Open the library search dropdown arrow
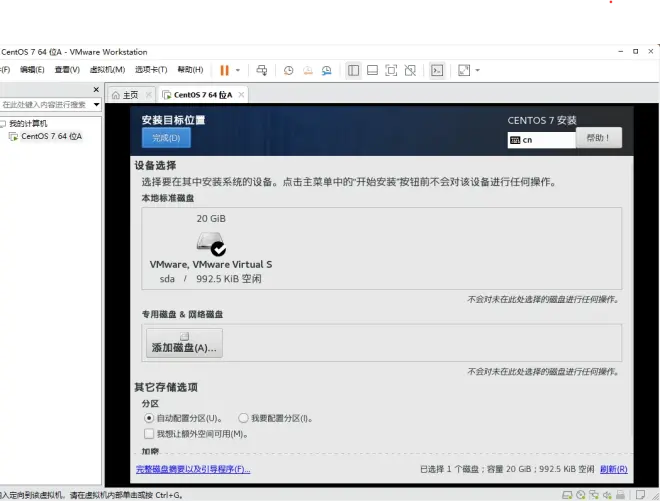Image resolution: width=660 pixels, height=501 pixels. click(x=96, y=104)
